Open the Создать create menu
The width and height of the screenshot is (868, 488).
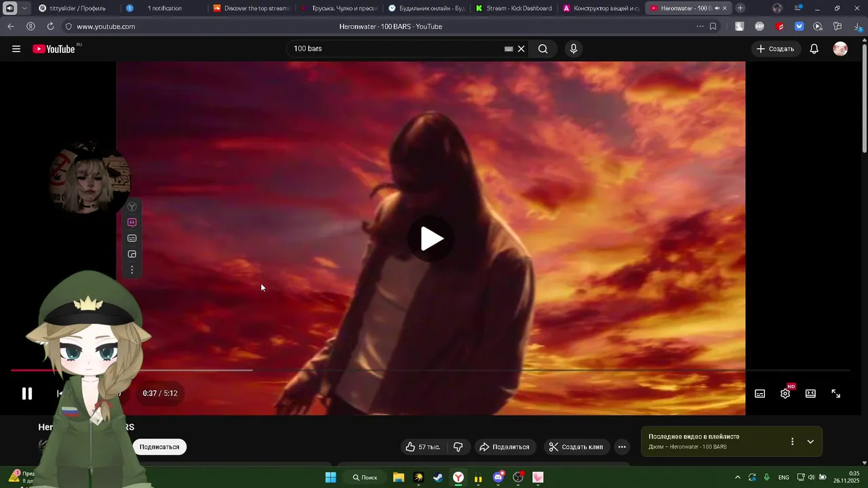tap(775, 49)
